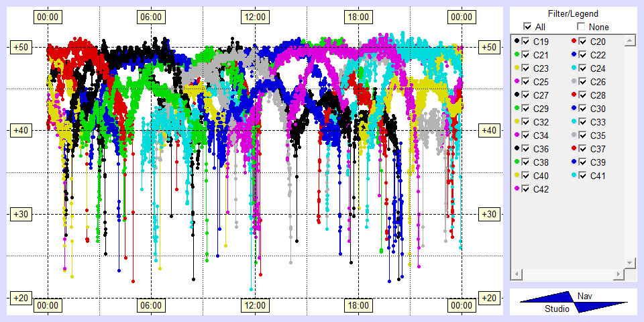Click the bottom 18:00 time axis label
Screen dimensions: 644x322
(358, 305)
